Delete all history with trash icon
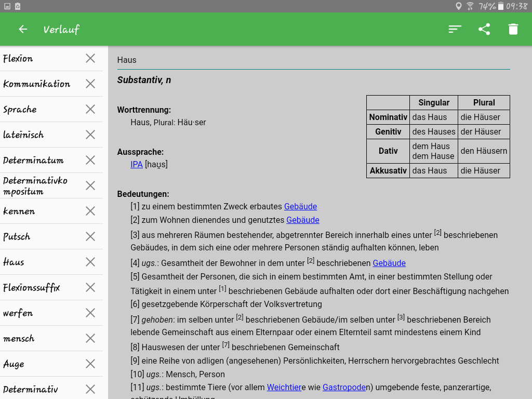This screenshot has height=399, width=532. 513,29
